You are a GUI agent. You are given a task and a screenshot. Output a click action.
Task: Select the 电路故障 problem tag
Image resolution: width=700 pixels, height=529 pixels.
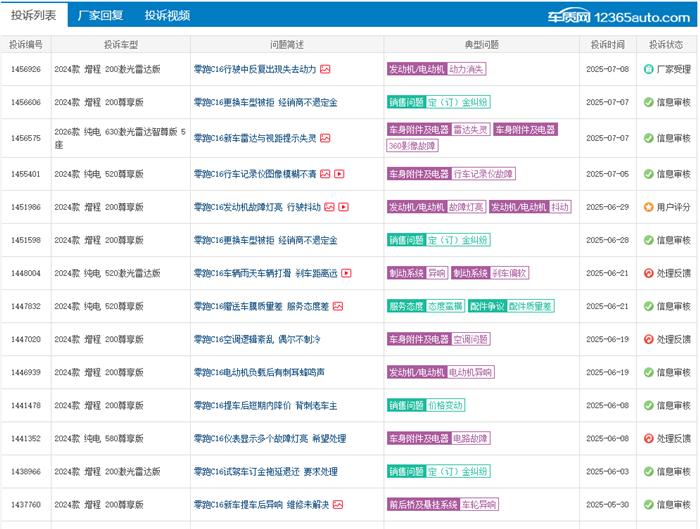click(471, 438)
